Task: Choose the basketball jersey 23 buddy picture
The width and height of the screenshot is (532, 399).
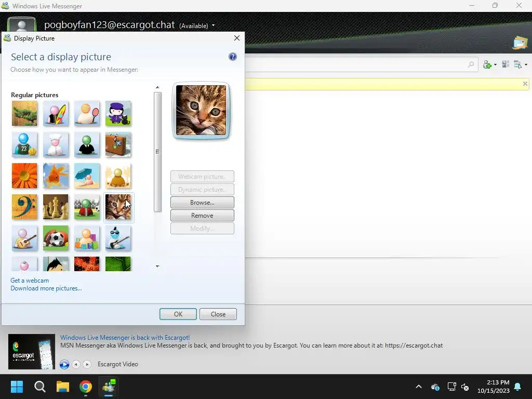Action: pyautogui.click(x=24, y=145)
